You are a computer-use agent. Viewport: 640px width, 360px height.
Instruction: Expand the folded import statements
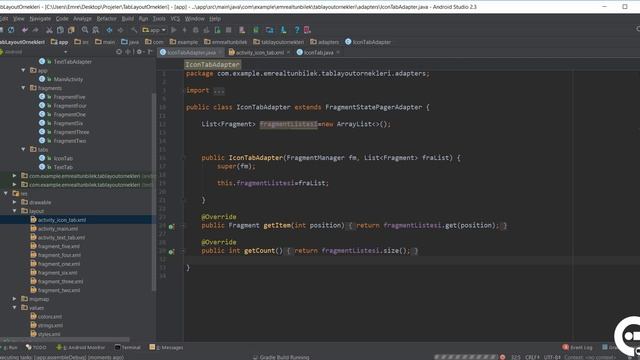(219, 91)
